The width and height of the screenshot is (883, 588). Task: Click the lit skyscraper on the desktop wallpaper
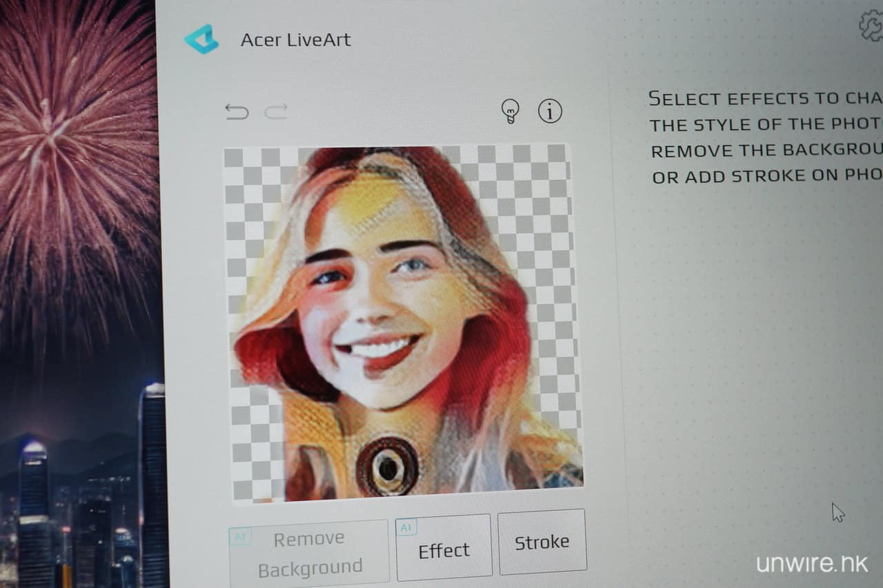pyautogui.click(x=152, y=483)
